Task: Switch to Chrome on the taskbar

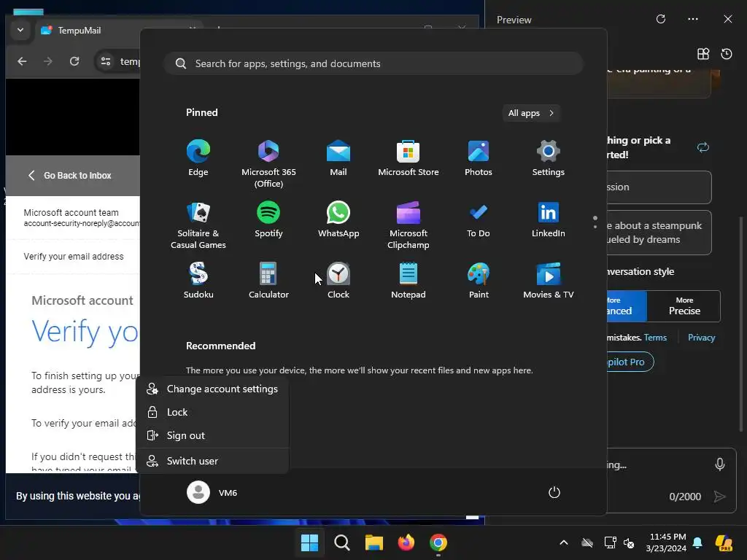Action: (438, 542)
